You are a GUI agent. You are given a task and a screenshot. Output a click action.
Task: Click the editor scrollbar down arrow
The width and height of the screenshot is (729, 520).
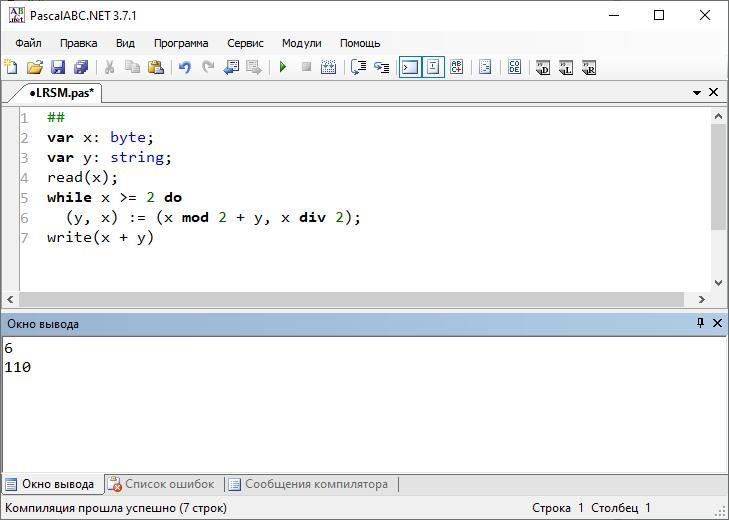(x=717, y=283)
